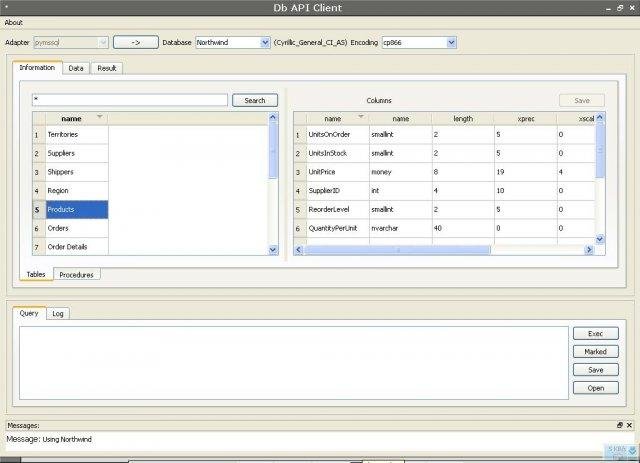Click the columns grid horizontal scrollbar thumb
This screenshot has height=463, width=640.
tap(397, 249)
